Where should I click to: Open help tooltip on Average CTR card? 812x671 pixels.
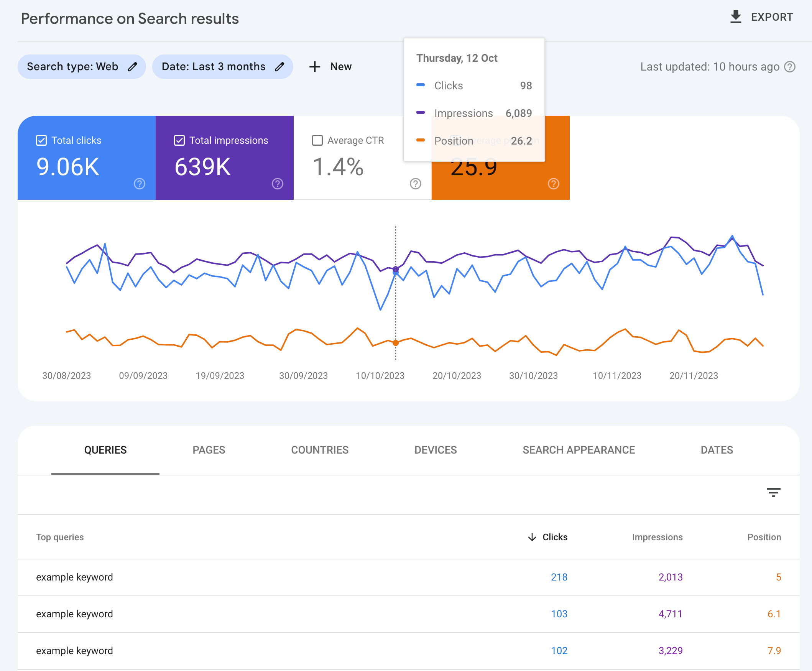[415, 184]
